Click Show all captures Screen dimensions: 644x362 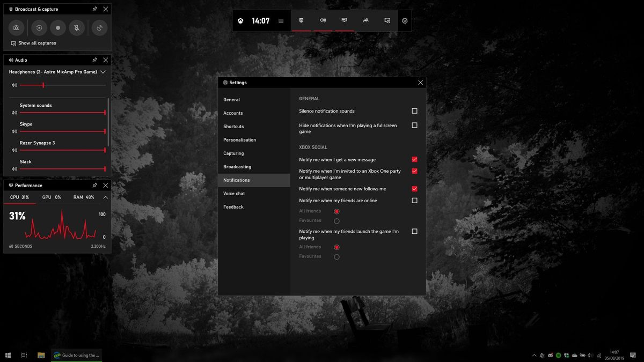tap(38, 43)
